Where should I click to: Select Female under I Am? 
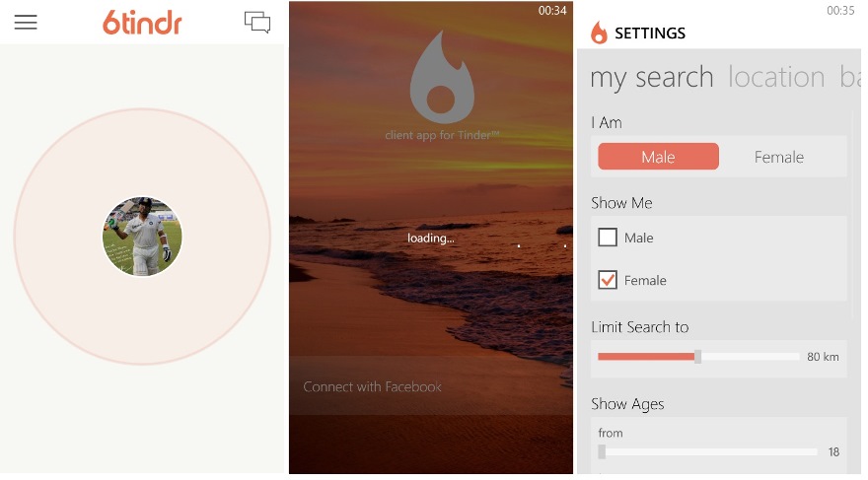[x=779, y=157]
